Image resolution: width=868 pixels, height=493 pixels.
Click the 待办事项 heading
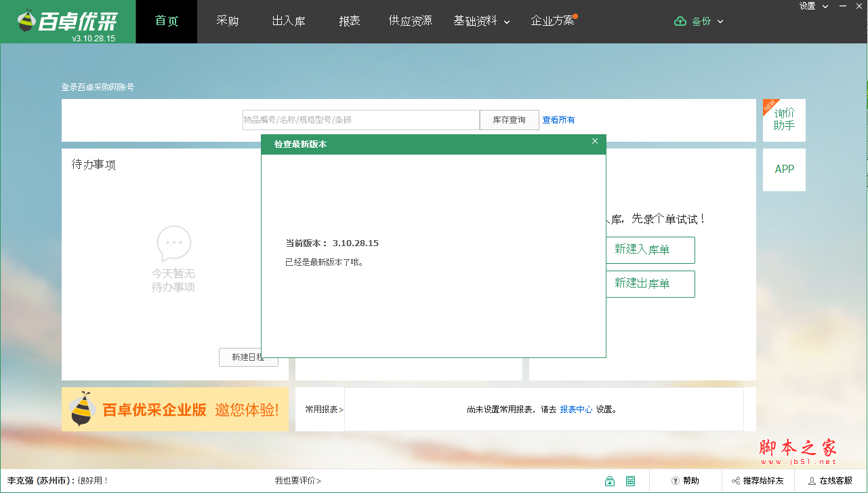point(94,165)
